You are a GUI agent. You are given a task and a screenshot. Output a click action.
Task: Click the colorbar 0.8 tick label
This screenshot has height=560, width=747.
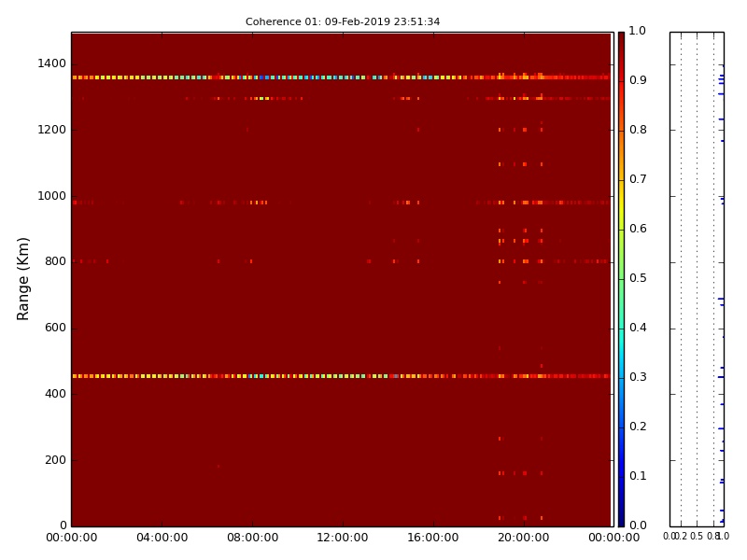638,130
